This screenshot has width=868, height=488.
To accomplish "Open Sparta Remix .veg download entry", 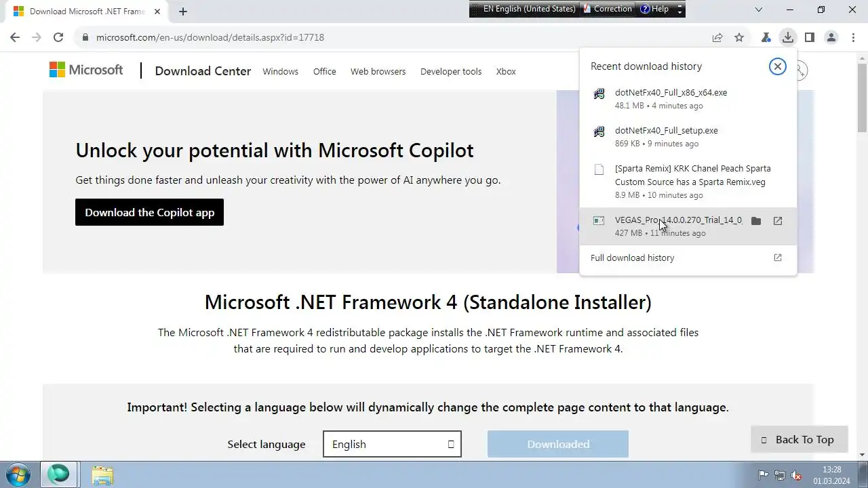I will coord(688,182).
